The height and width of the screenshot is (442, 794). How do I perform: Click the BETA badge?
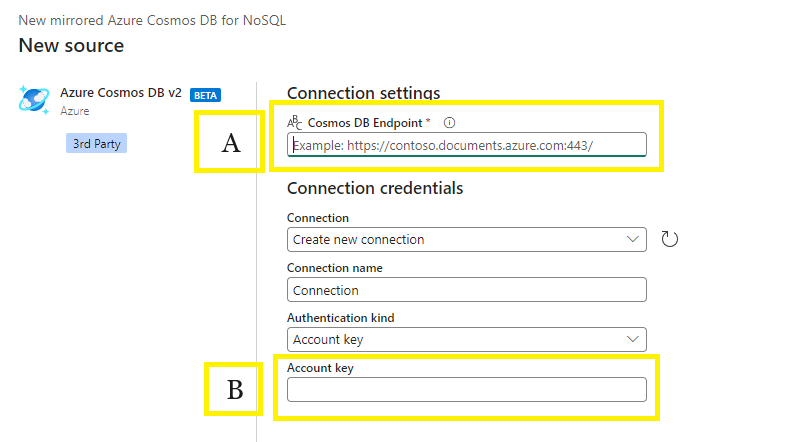point(205,95)
